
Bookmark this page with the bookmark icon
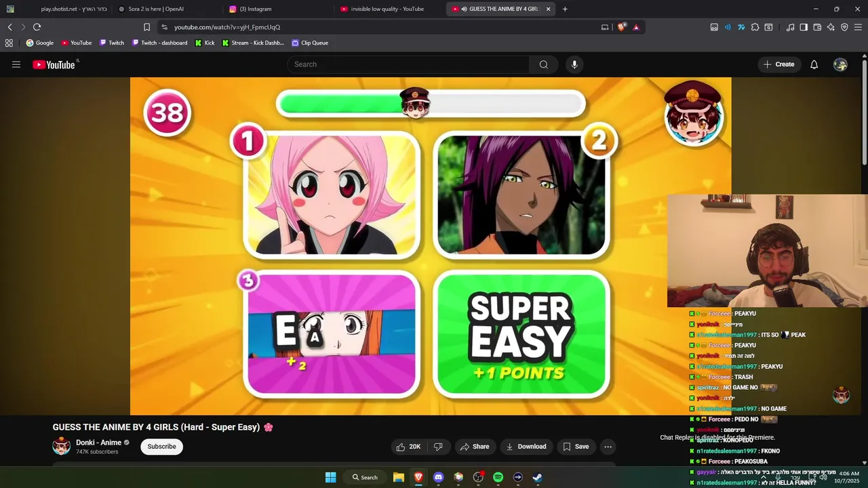(x=146, y=27)
